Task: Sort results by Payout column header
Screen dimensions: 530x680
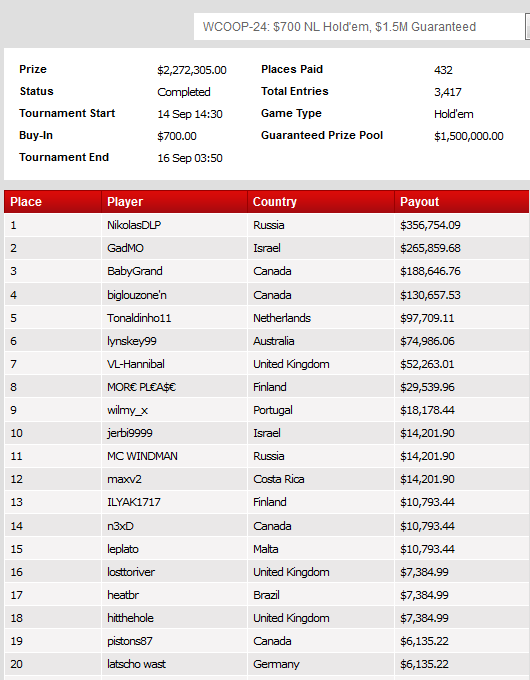Action: [x=462, y=202]
